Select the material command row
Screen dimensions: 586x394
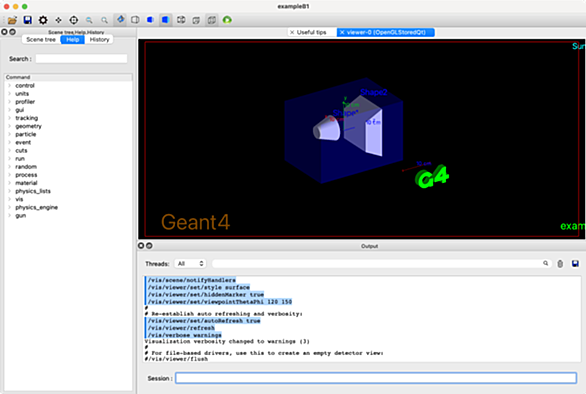click(68, 183)
